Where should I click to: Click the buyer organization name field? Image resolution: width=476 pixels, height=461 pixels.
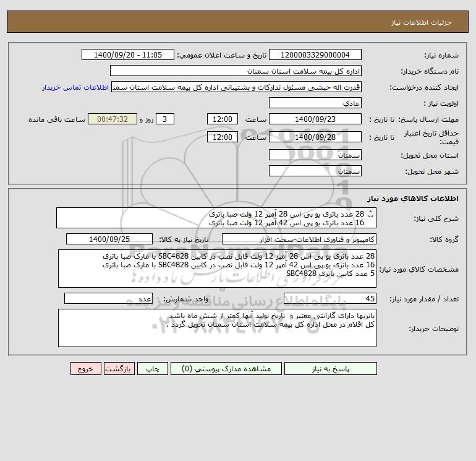(236, 71)
